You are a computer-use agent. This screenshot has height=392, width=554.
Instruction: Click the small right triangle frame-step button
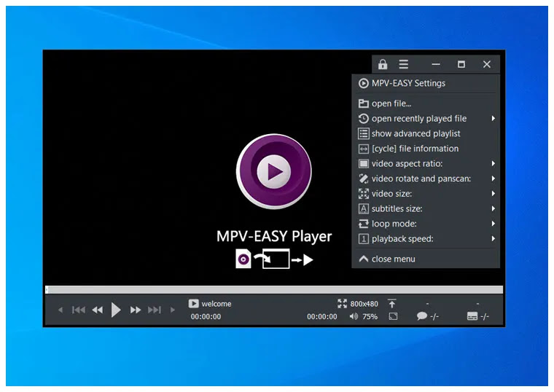pyautogui.click(x=173, y=310)
